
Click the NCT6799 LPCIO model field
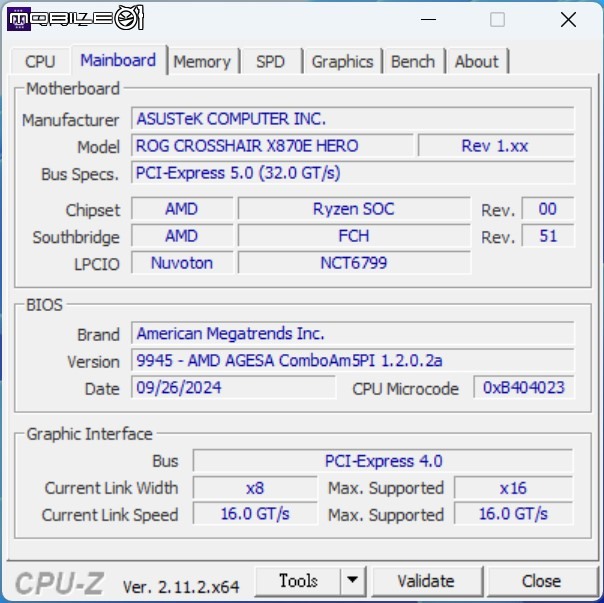pyautogui.click(x=354, y=263)
